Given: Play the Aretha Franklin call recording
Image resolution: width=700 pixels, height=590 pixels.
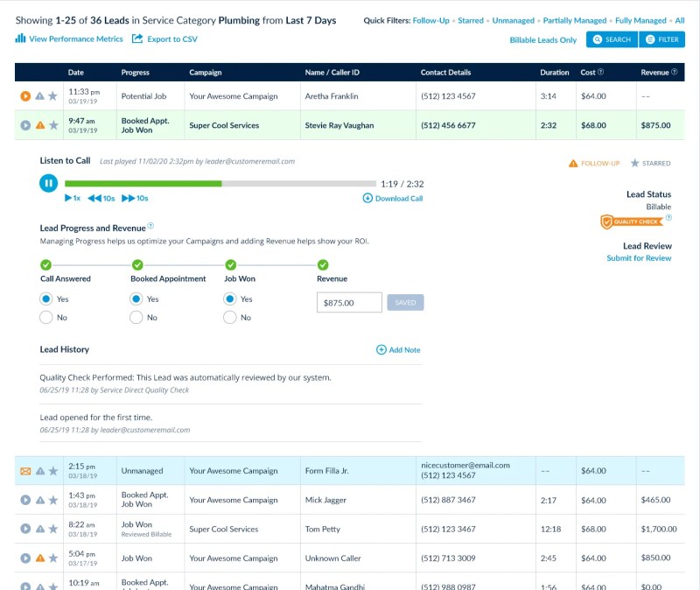Looking at the screenshot, I should pos(25,96).
